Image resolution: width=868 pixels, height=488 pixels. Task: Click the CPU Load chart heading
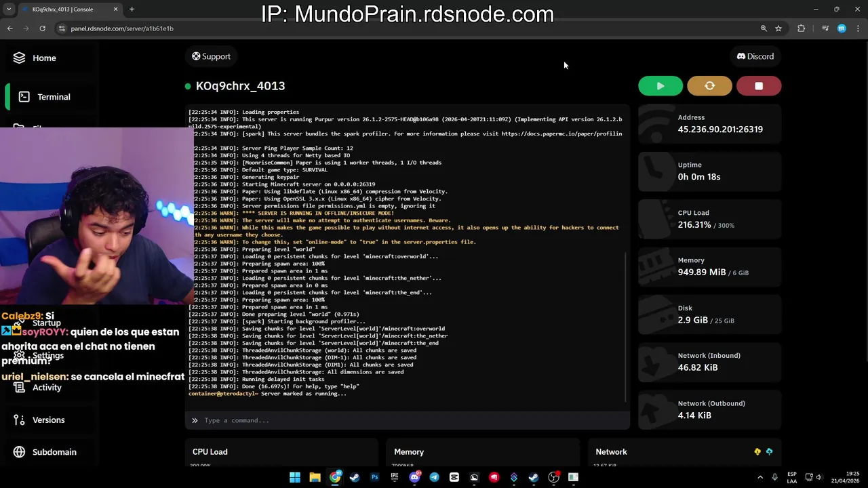pos(210,452)
